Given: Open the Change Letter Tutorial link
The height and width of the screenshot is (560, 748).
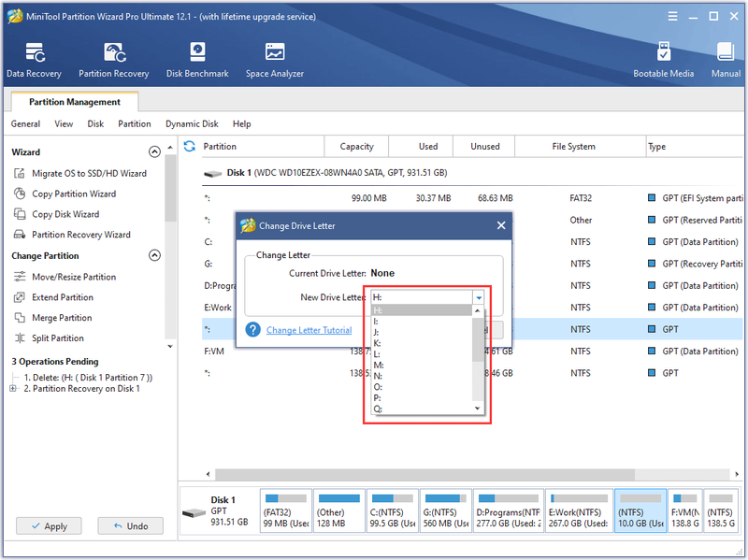Looking at the screenshot, I should (x=309, y=330).
